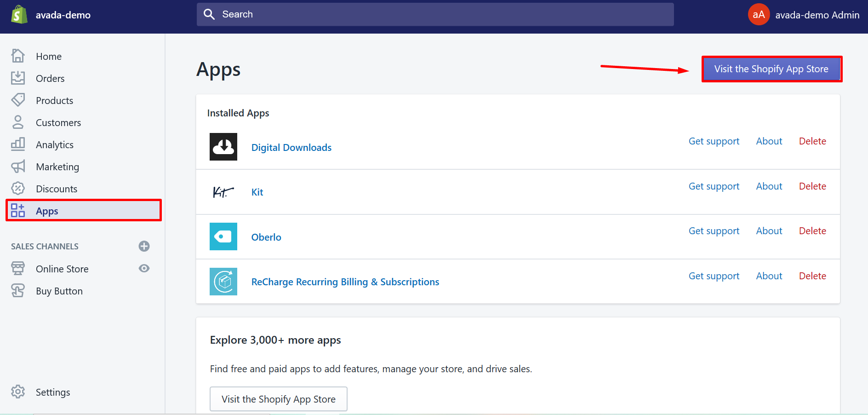The width and height of the screenshot is (868, 415).
Task: Click About for ReCharge
Action: pos(769,276)
